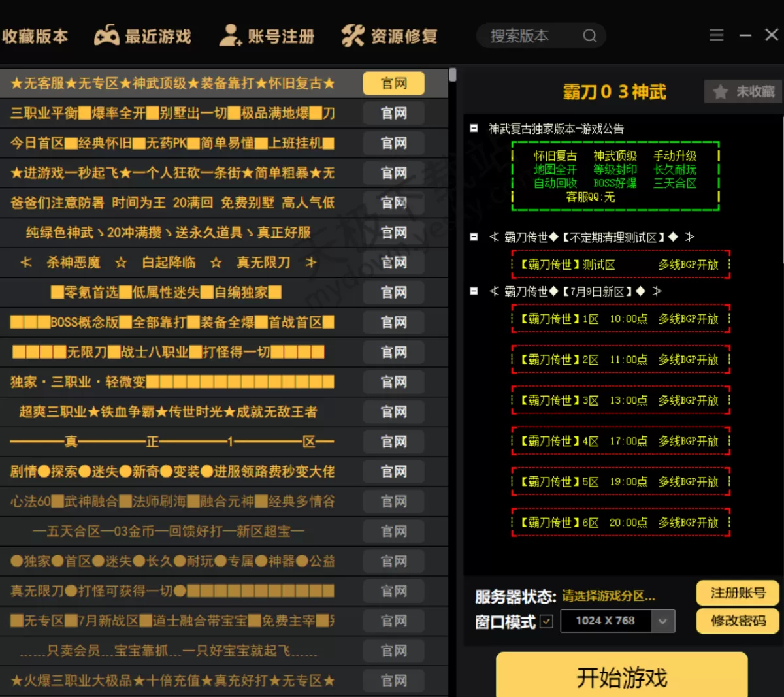This screenshot has width=784, height=697.
Task: Click the magnifier icon in the search box
Action: tap(590, 36)
